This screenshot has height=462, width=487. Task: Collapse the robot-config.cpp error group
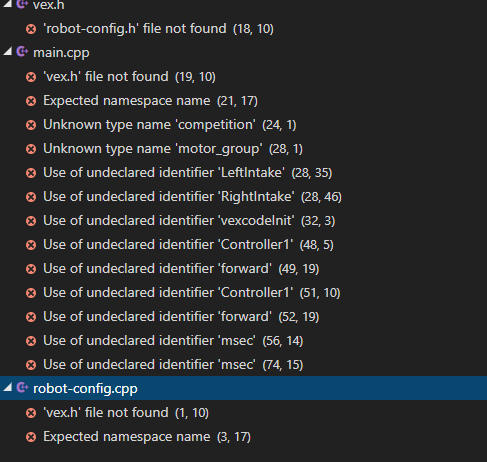pos(8,388)
